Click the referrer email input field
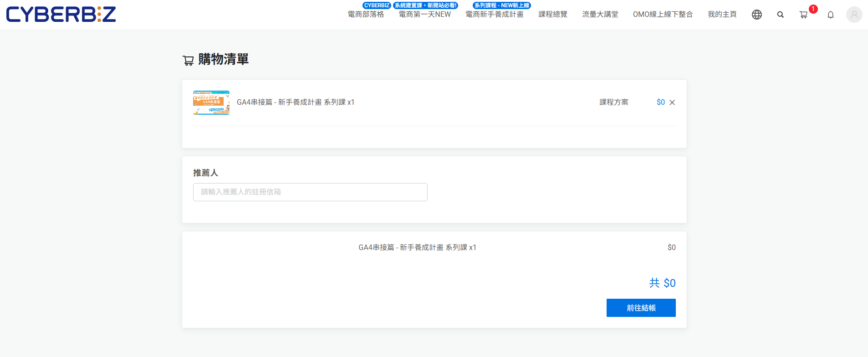This screenshot has width=868, height=357. coord(310,192)
